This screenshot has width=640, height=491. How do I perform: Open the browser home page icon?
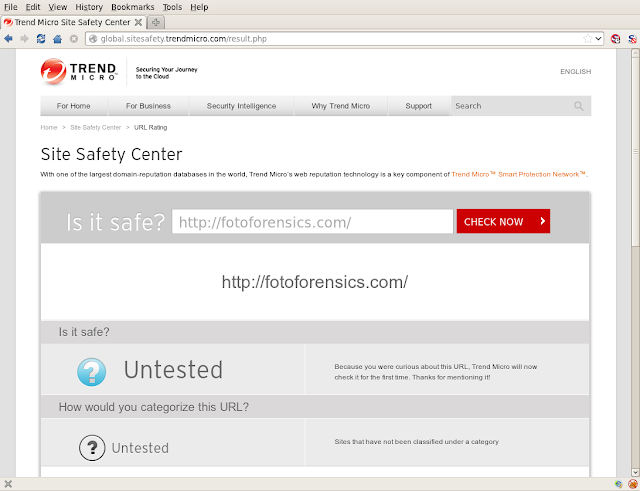(58, 39)
